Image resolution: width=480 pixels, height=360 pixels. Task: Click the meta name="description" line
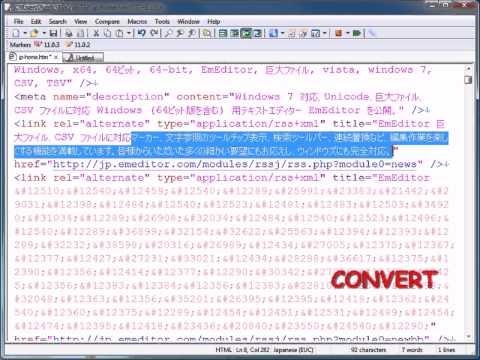tap(218, 97)
